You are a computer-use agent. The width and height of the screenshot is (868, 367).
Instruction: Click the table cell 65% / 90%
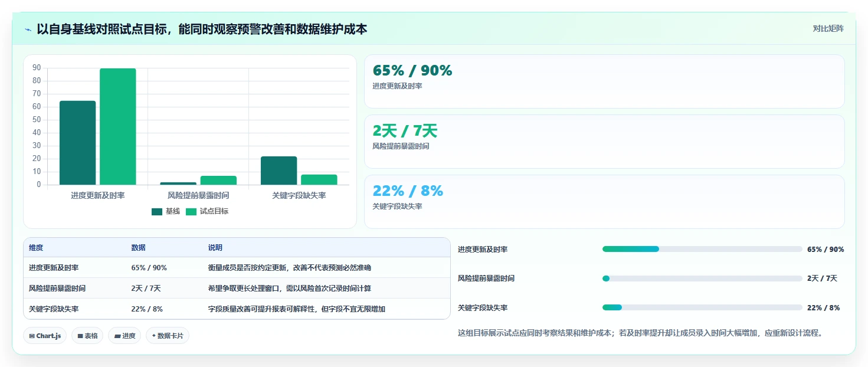(x=149, y=268)
